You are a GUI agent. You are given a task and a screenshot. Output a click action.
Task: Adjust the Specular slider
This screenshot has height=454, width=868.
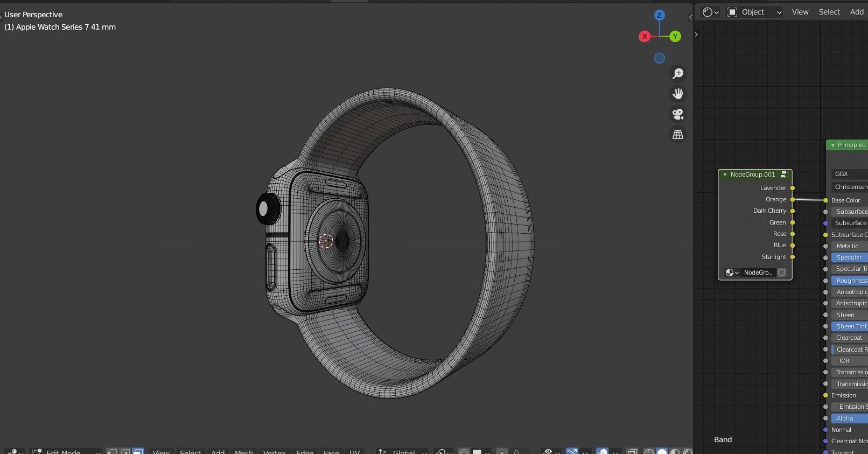850,257
